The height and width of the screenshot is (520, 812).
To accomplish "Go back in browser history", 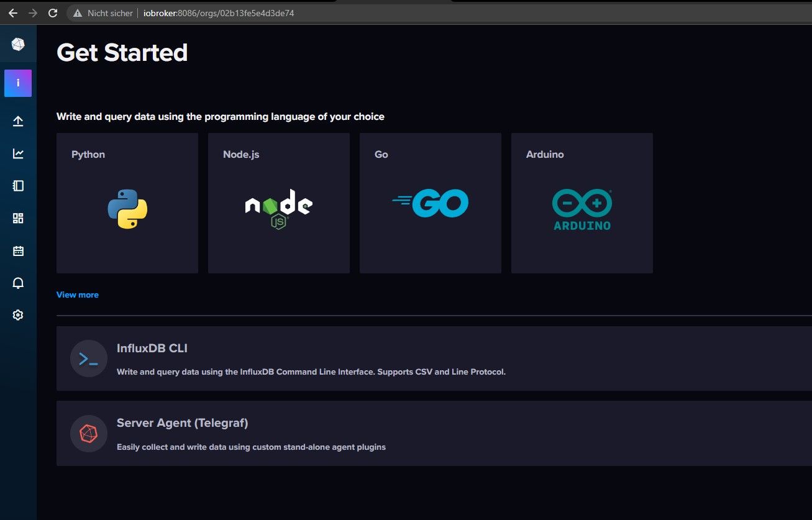I will point(12,12).
